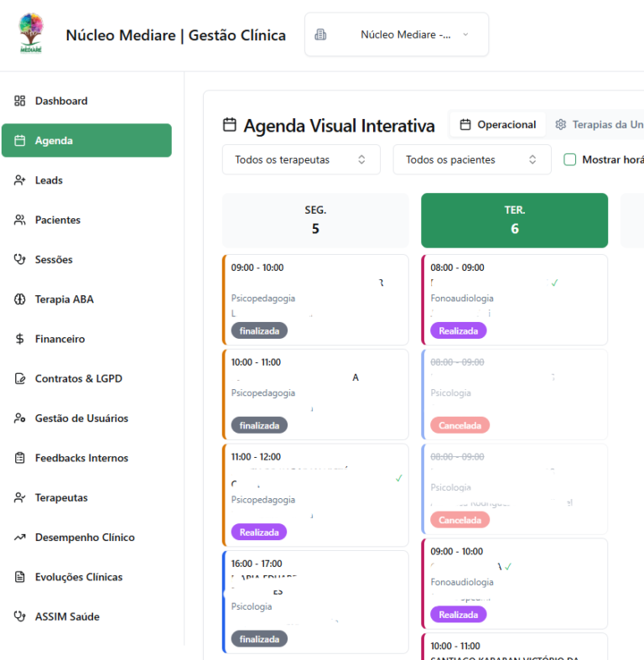Image resolution: width=644 pixels, height=660 pixels.
Task: Expand the Núcleo Mediare clinic selector
Action: [396, 35]
